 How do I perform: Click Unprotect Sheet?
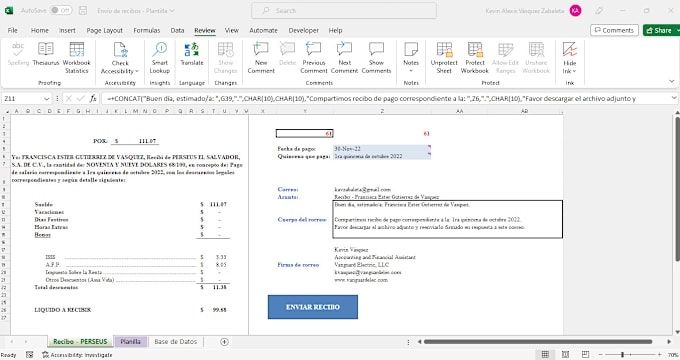coord(444,58)
